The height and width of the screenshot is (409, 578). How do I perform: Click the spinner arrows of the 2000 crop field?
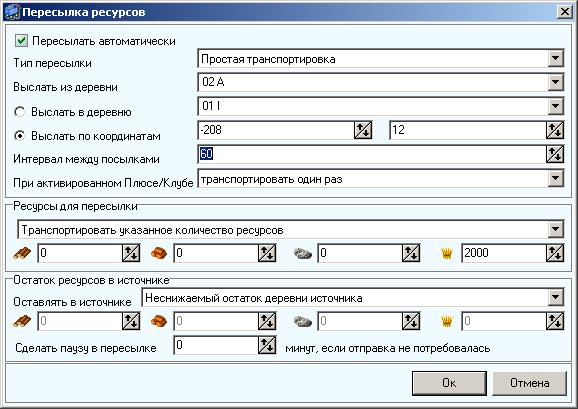[555, 253]
